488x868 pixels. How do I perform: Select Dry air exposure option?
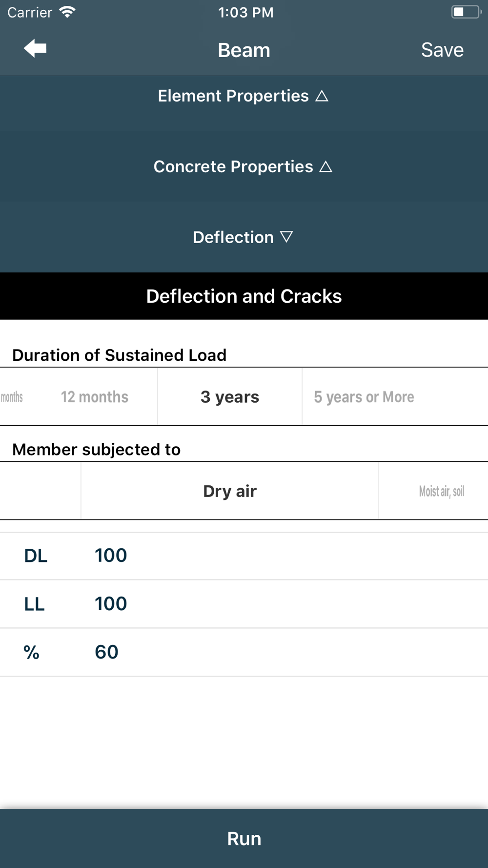coord(230,491)
